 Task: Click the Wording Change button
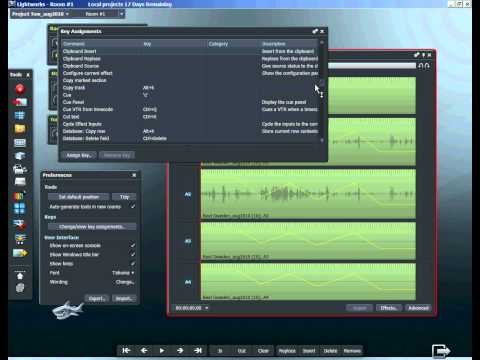point(124,282)
